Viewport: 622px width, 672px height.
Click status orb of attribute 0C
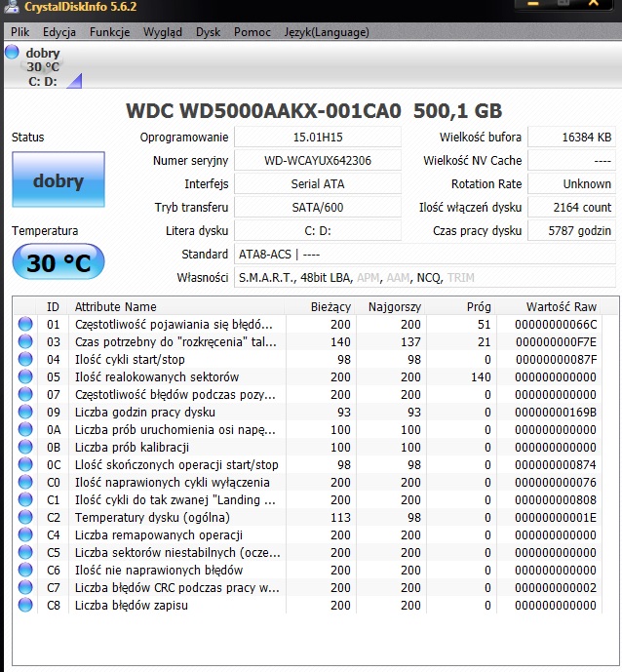[25, 464]
